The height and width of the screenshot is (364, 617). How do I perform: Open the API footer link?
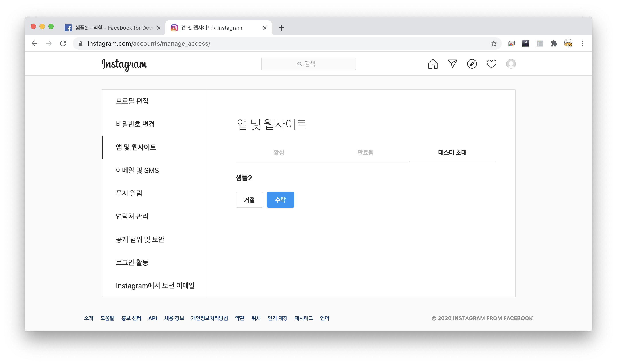tap(152, 318)
